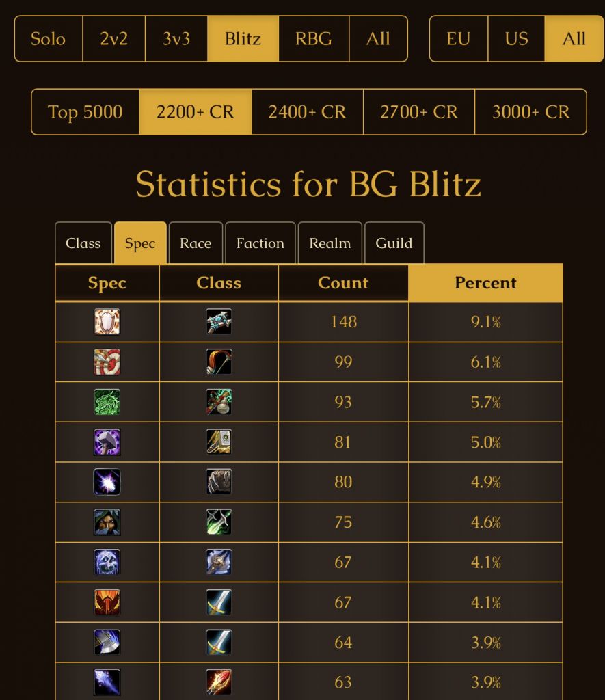605x700 pixels.
Task: Choose the Top 5000 filter
Action: (85, 111)
